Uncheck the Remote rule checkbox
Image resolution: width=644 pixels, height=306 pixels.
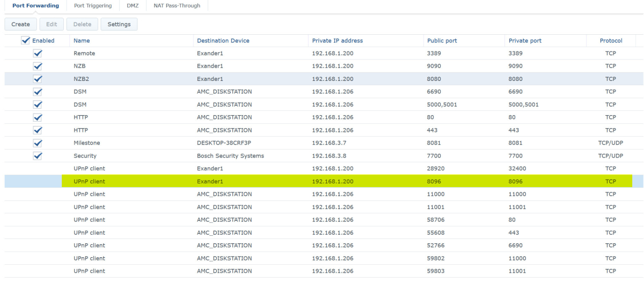coord(38,54)
